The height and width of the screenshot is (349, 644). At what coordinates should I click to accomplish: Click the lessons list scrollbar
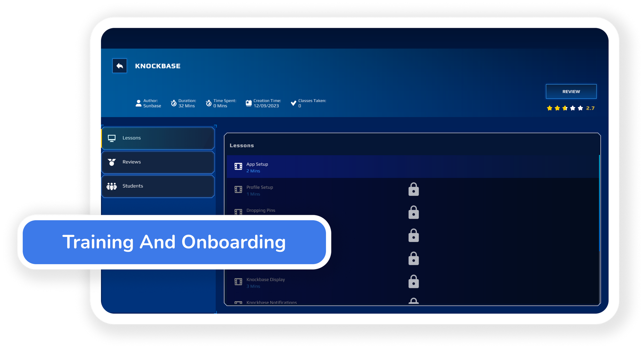[599, 203]
